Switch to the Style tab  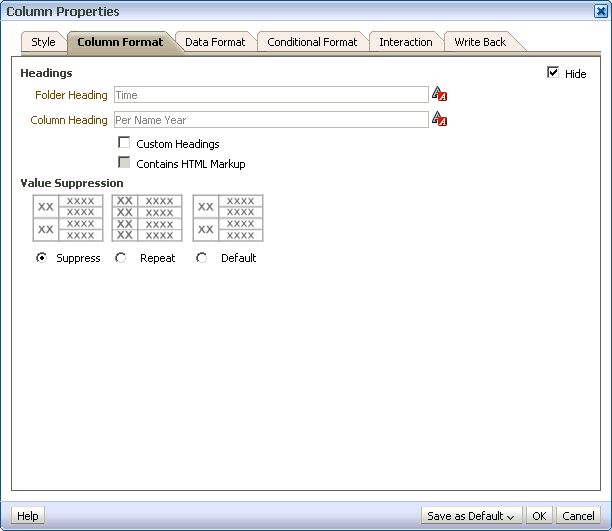[43, 42]
